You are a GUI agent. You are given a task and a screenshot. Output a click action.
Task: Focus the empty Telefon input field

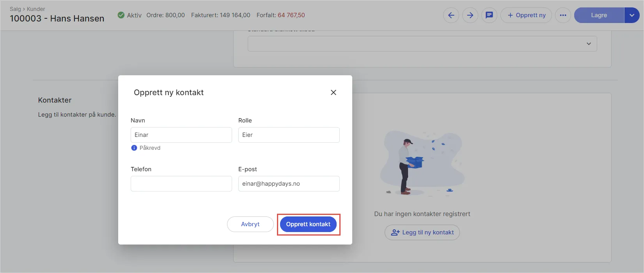coord(181,184)
